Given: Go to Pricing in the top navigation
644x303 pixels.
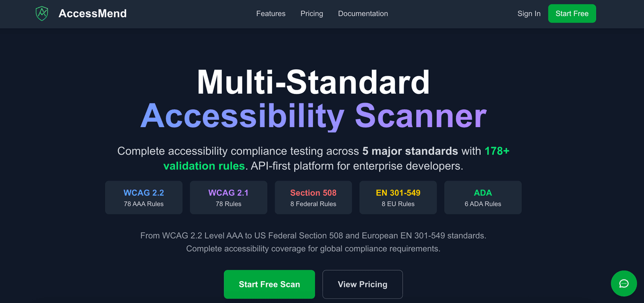Looking at the screenshot, I should click(312, 13).
